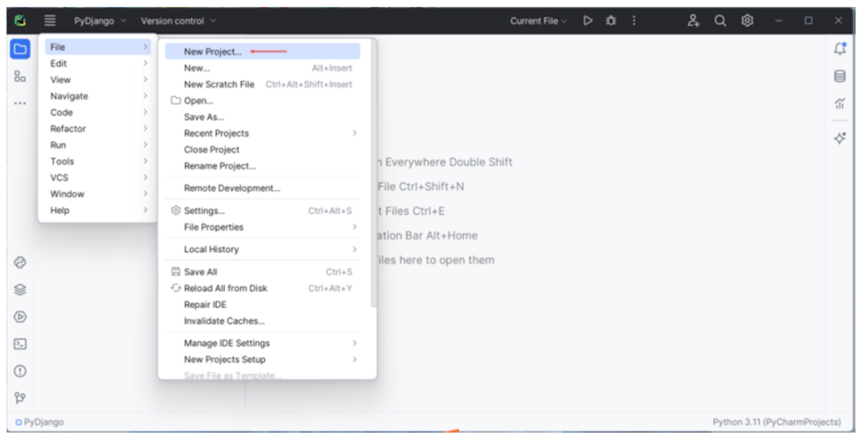868x445 pixels.
Task: Expand the Version control dropdown
Action: point(178,21)
